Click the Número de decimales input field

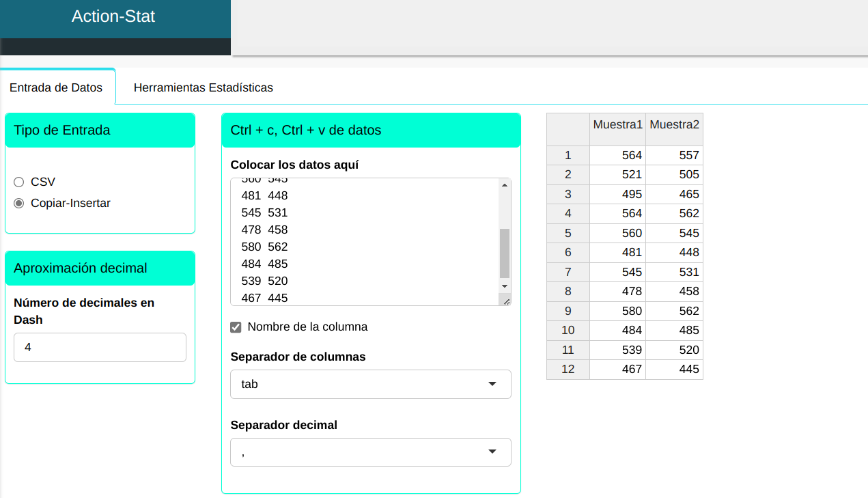tap(100, 348)
